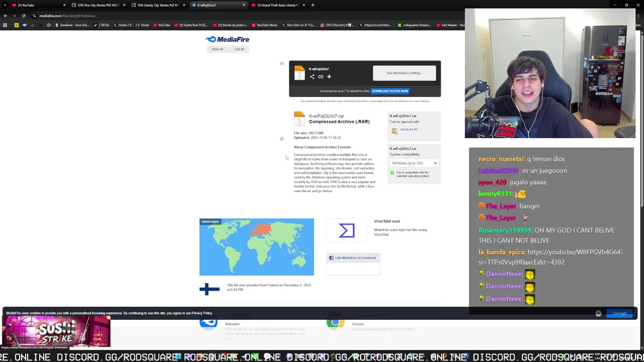Click the Your download is starting box

(404, 73)
